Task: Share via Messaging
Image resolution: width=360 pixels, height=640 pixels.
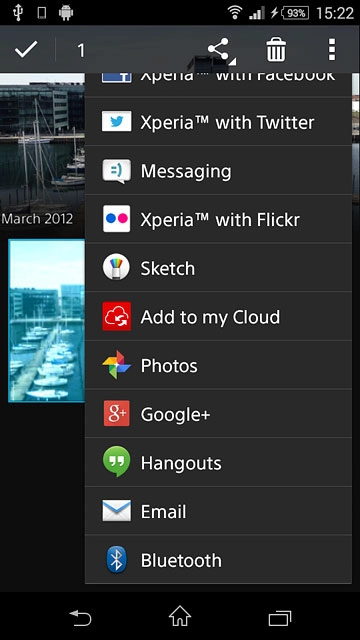Action: pos(218,170)
